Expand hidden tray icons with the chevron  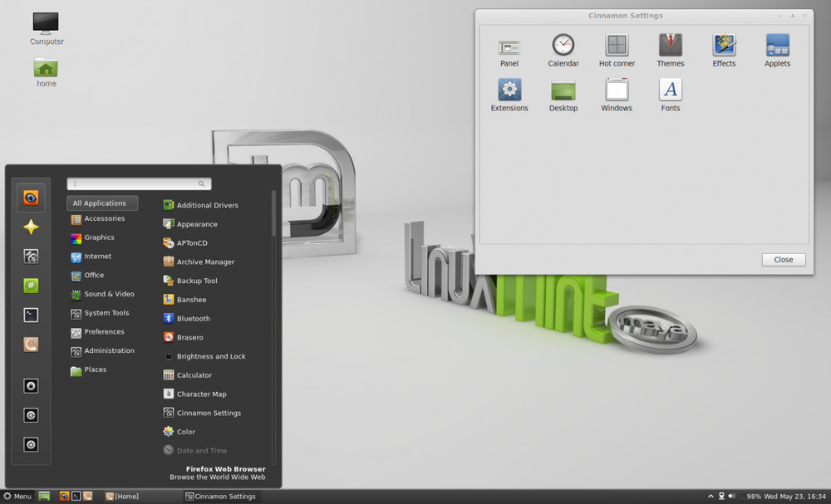(x=711, y=496)
